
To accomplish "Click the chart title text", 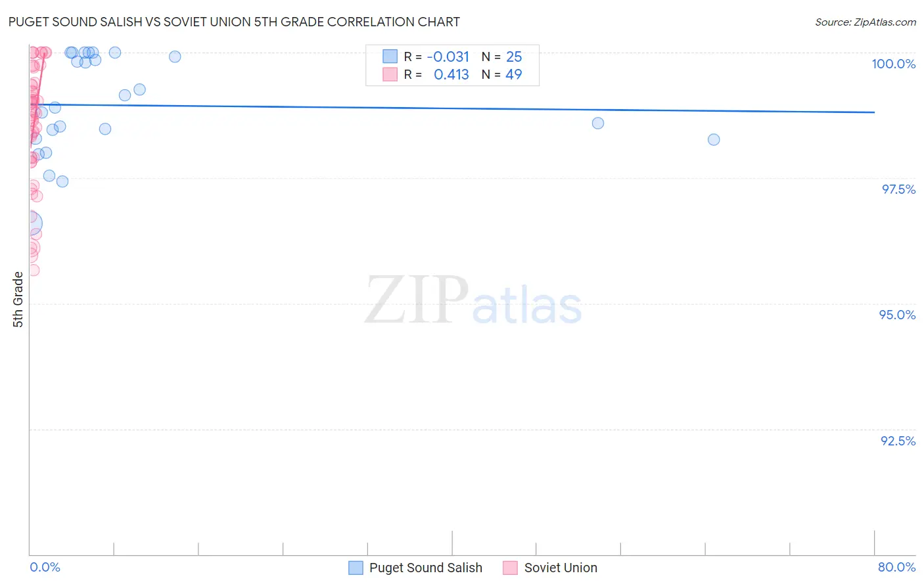I will (x=234, y=22).
